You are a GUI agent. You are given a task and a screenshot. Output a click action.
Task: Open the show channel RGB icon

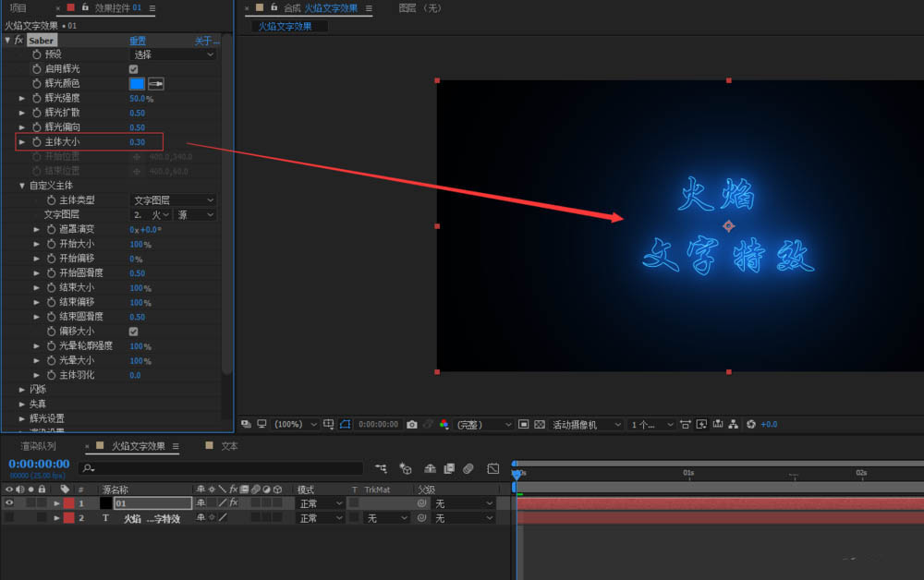coord(444,425)
